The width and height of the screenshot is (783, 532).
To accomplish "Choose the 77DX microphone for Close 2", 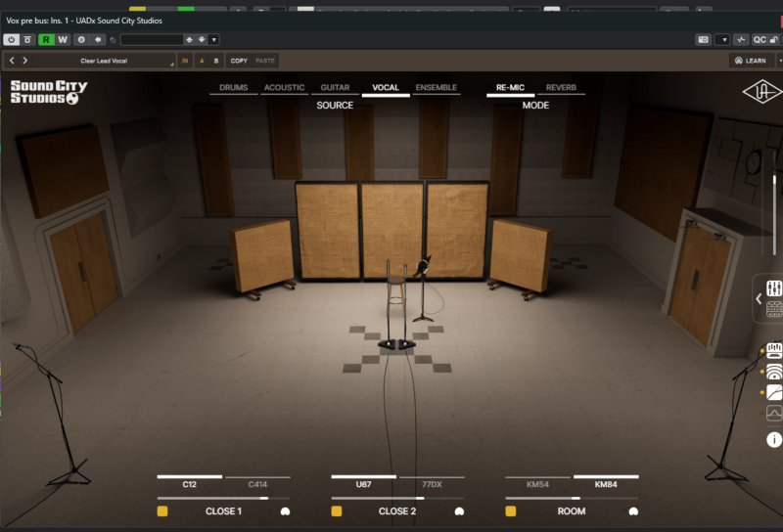I will 432,481.
